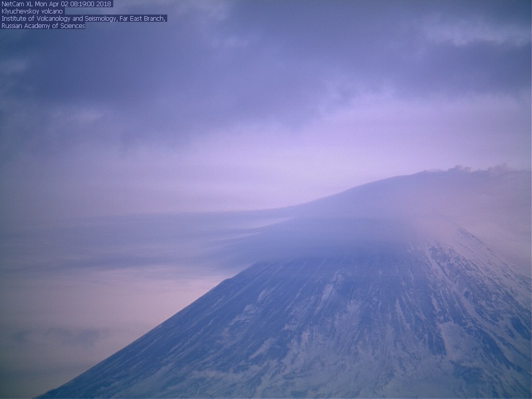532x399 pixels.
Task: Click the 'Russian Academy of Sciences' text line
Action: [43, 26]
